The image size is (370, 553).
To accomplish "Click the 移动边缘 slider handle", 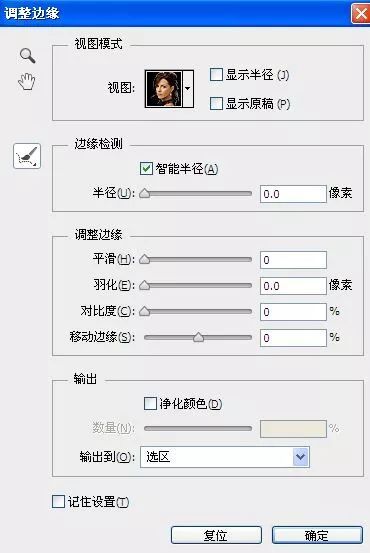I will click(199, 338).
